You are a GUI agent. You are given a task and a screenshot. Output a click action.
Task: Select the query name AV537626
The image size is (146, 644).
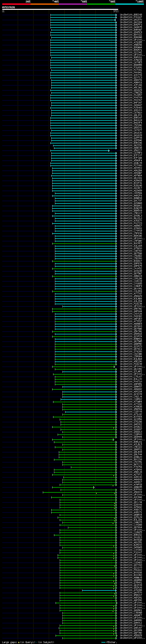coord(8,8)
